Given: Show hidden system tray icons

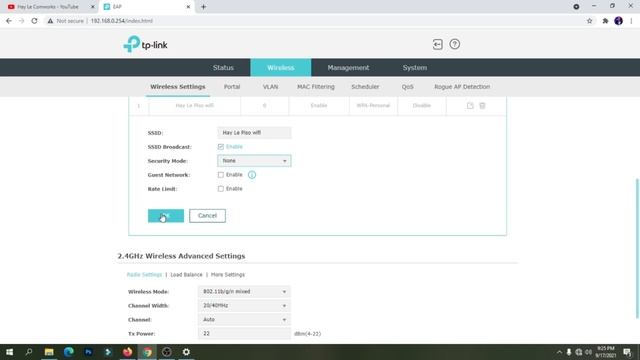Looking at the screenshot, I should point(559,352).
